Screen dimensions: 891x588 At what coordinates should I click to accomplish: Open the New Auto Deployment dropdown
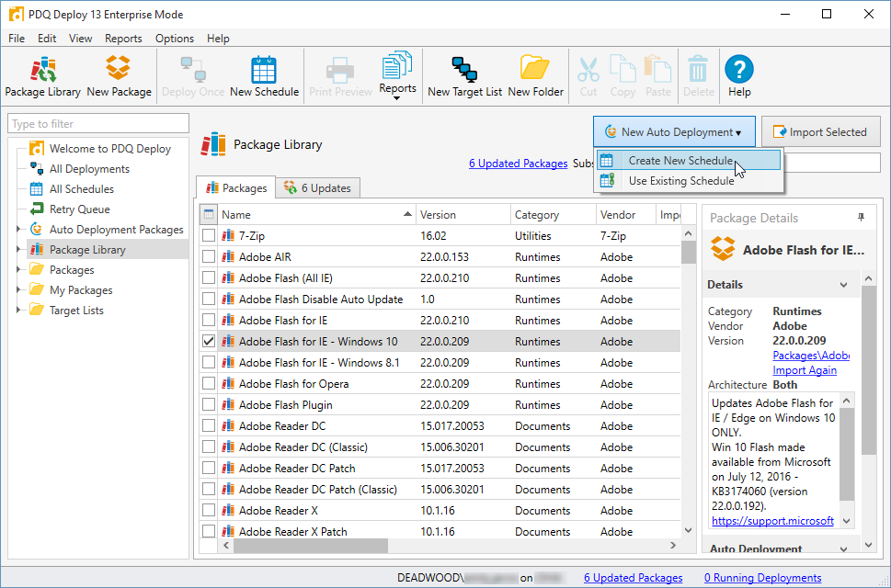click(x=674, y=132)
